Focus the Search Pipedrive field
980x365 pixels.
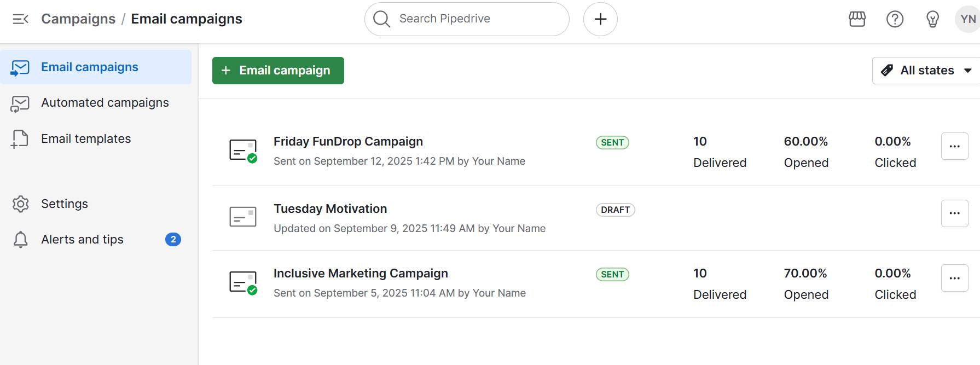click(467, 19)
